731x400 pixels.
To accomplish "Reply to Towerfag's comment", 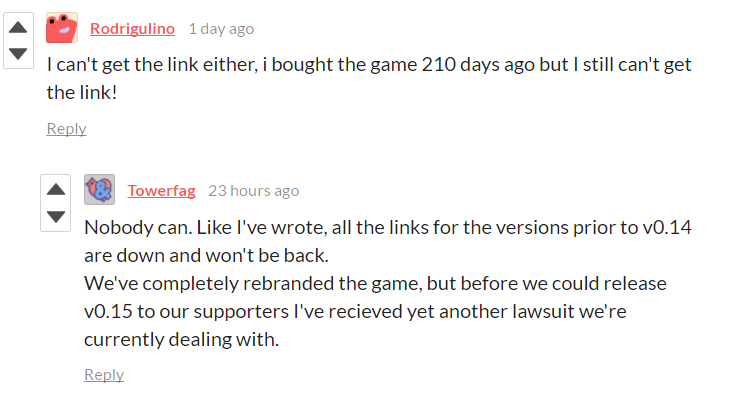I will click(104, 374).
